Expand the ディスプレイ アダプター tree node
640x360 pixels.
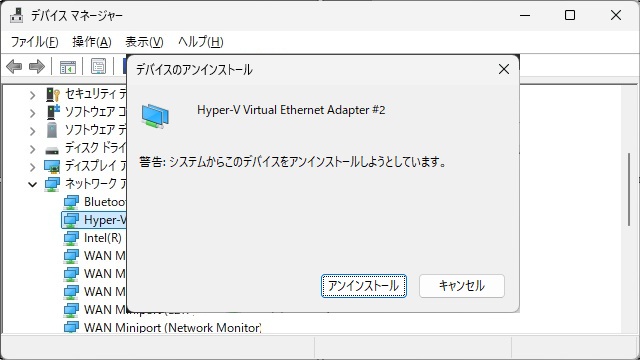tap(32, 167)
